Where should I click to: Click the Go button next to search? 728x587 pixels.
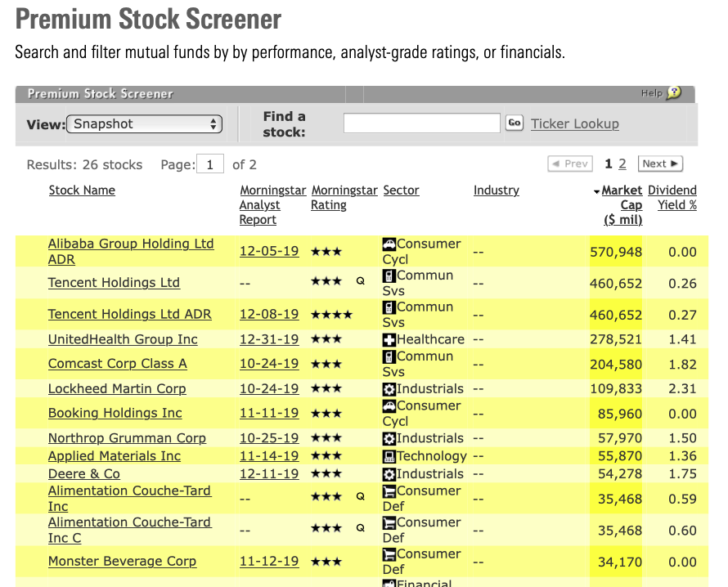(514, 123)
